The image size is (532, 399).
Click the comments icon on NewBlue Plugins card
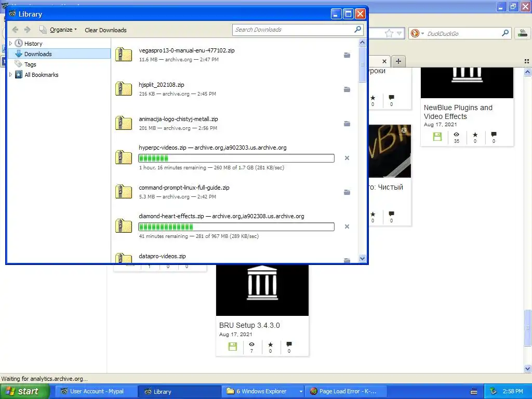tap(494, 135)
